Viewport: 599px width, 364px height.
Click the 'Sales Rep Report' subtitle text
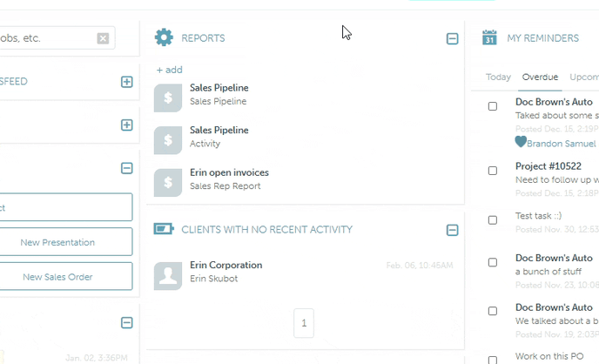click(225, 186)
